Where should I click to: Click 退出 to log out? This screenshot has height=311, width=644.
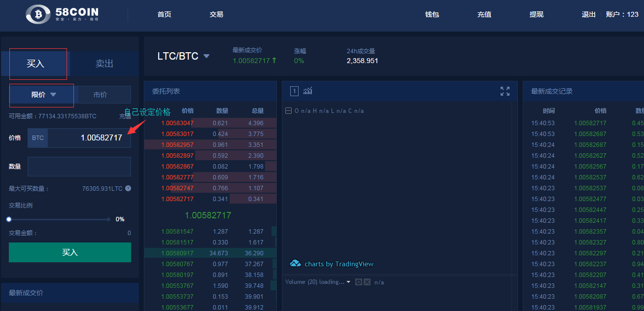(588, 14)
